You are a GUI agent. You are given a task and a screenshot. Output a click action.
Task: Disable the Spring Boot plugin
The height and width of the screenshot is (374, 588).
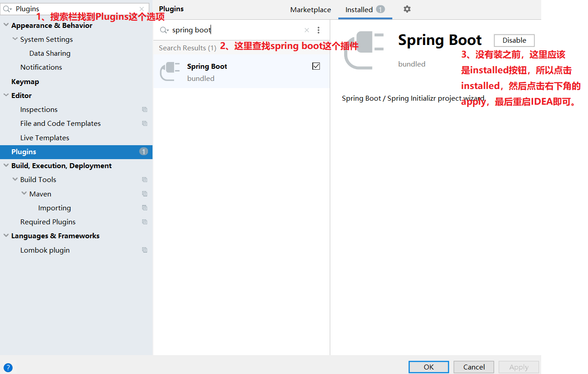[514, 40]
